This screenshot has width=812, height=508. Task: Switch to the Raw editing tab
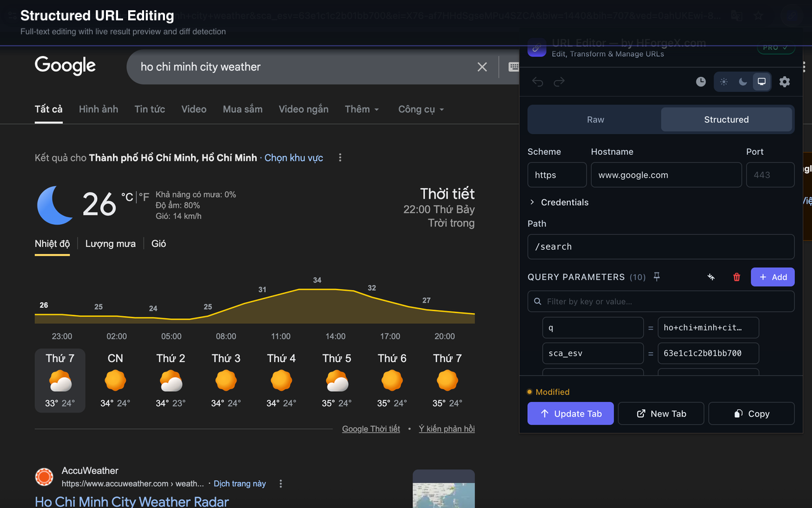coord(595,119)
